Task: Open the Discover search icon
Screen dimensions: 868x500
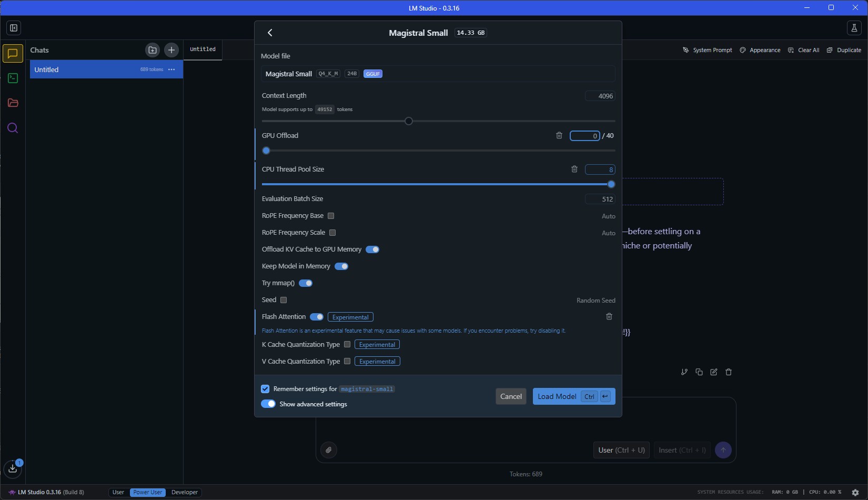Action: point(13,128)
